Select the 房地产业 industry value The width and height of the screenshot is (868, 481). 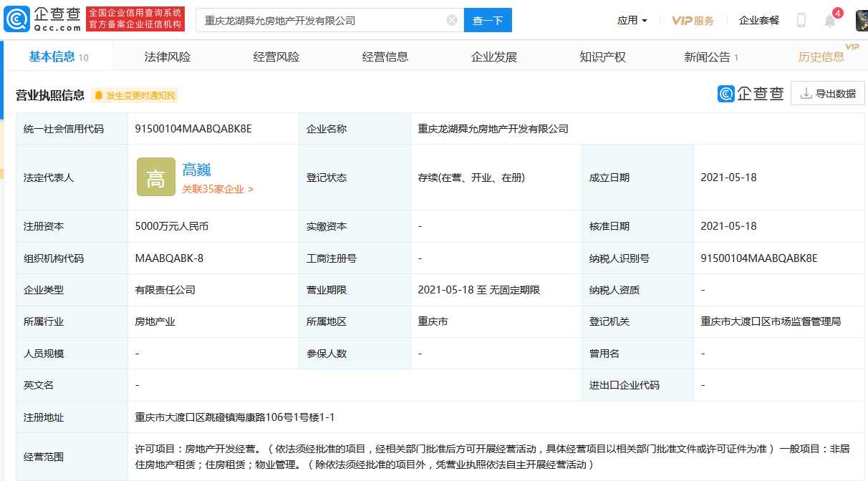pyautogui.click(x=155, y=321)
